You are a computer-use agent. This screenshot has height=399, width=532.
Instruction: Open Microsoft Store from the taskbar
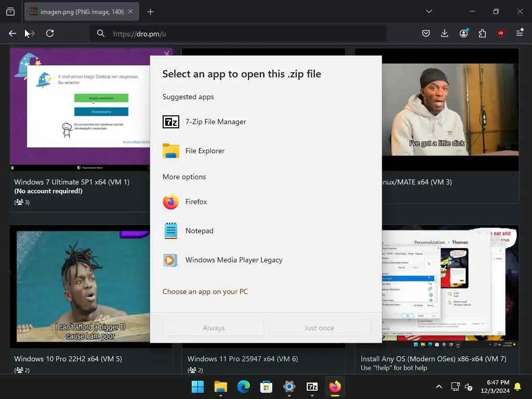tap(266, 387)
